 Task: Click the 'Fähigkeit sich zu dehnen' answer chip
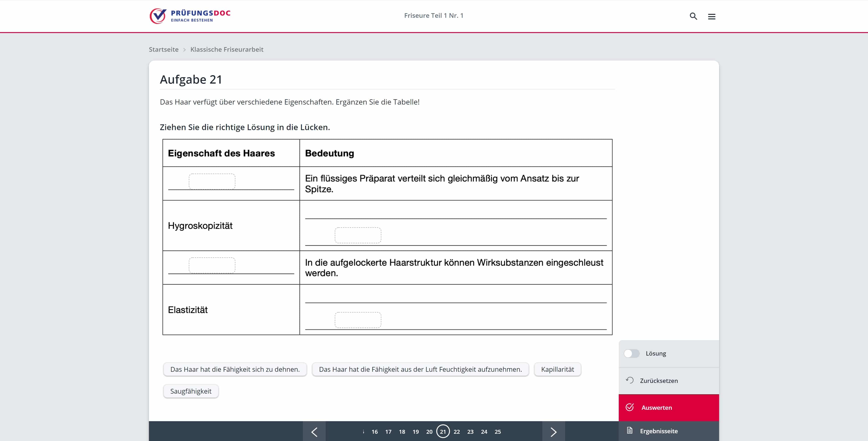pyautogui.click(x=235, y=369)
